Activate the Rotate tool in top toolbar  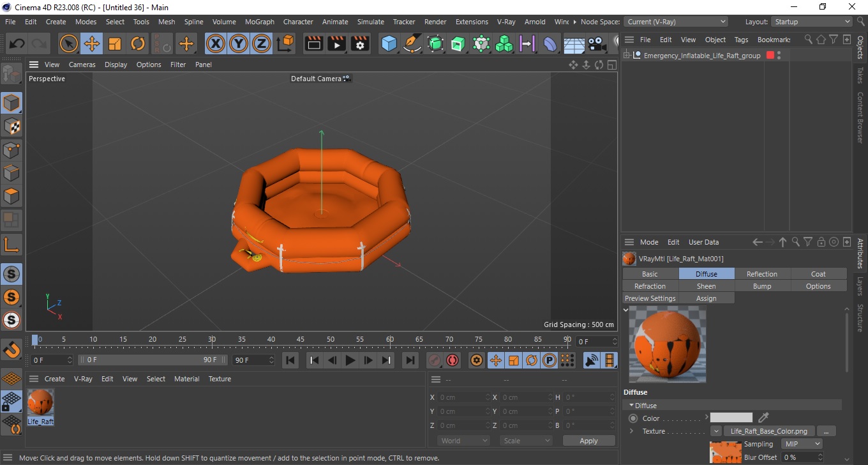138,44
